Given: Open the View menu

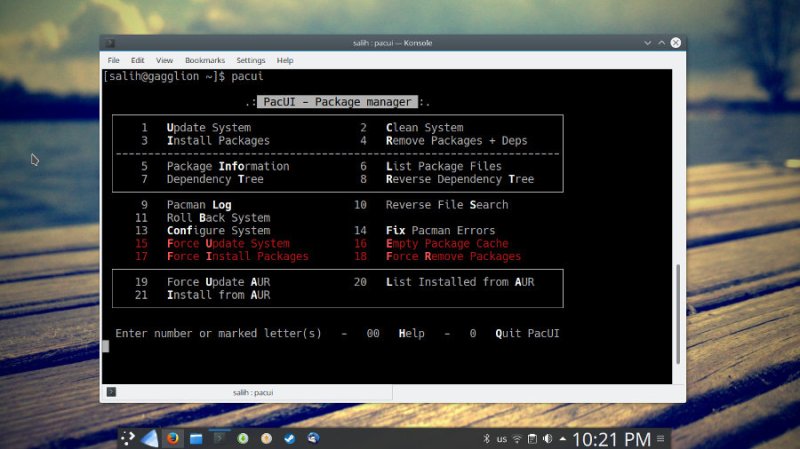Looking at the screenshot, I should pos(164,60).
